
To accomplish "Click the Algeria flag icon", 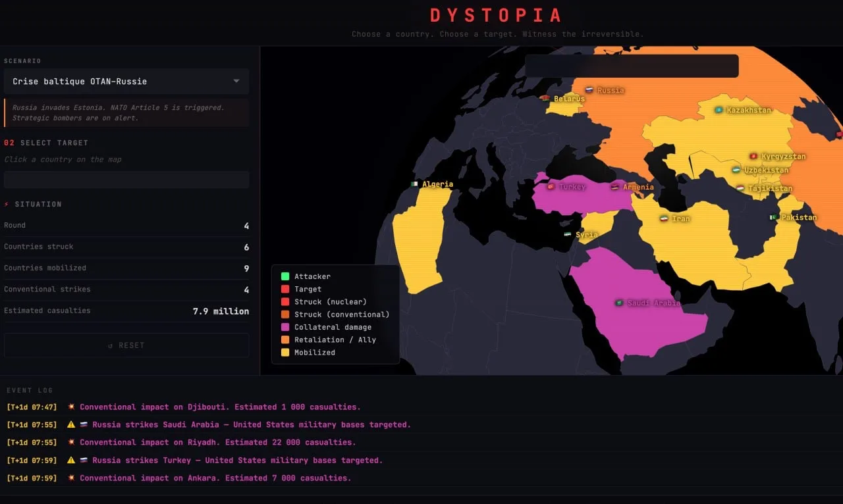I will pos(414,184).
